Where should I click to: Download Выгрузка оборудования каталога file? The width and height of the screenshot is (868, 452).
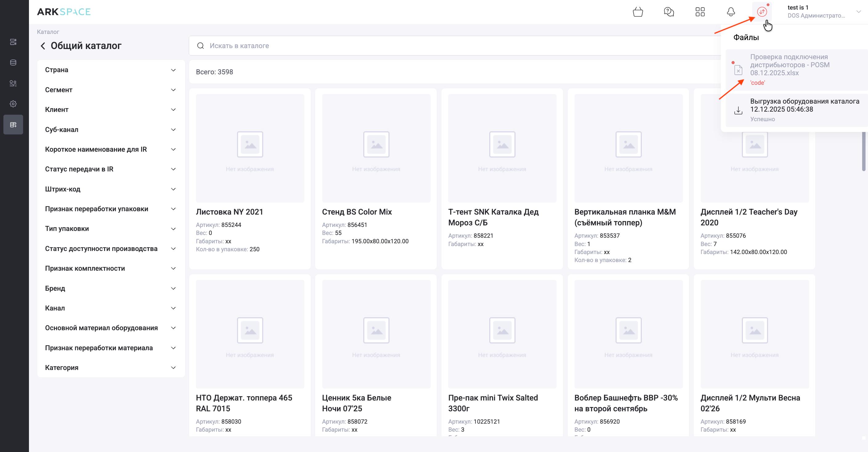(x=738, y=110)
